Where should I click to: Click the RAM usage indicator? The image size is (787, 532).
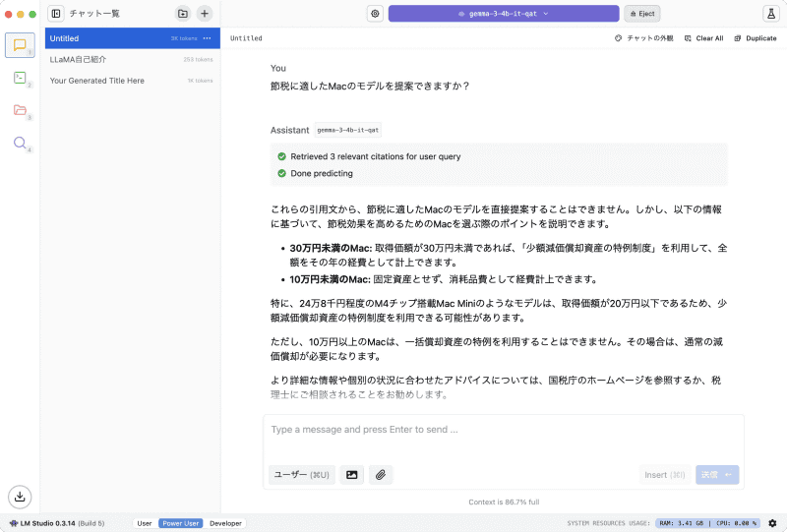click(x=681, y=523)
